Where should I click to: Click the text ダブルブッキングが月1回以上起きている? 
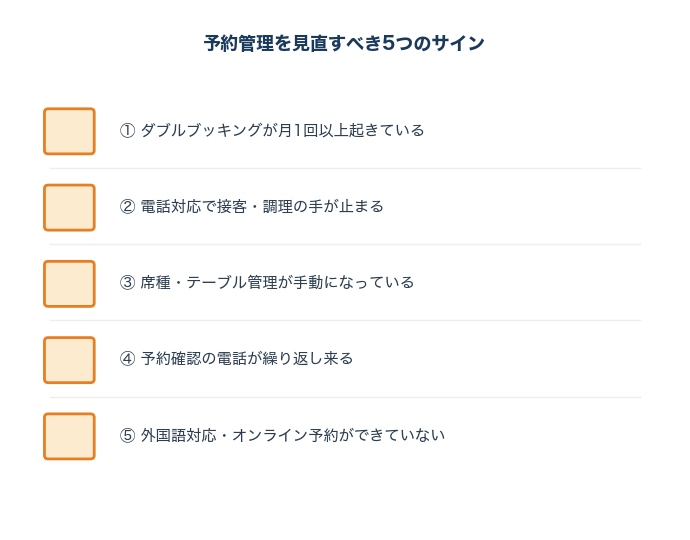(282, 131)
